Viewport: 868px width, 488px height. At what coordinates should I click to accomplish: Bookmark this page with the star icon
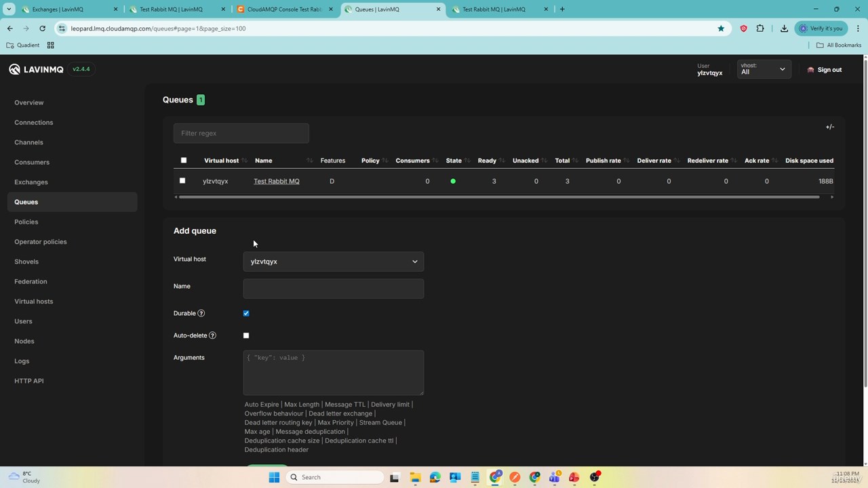pyautogui.click(x=721, y=28)
